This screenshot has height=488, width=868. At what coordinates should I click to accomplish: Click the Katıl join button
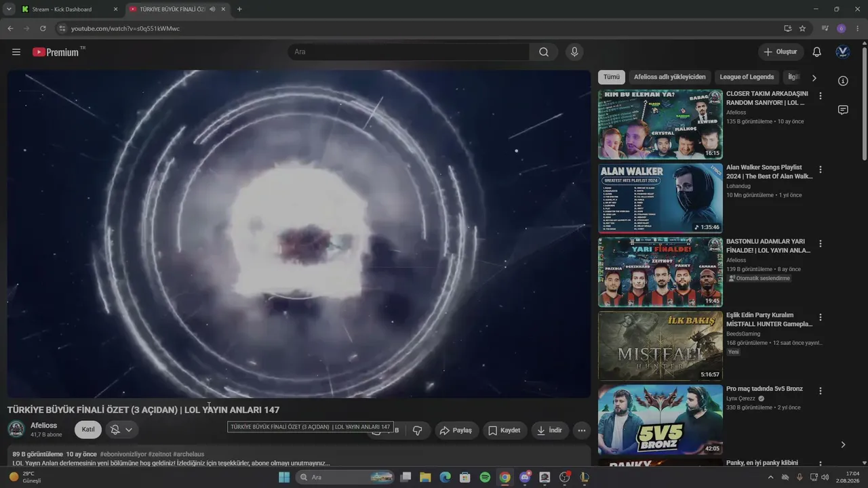[x=88, y=430]
